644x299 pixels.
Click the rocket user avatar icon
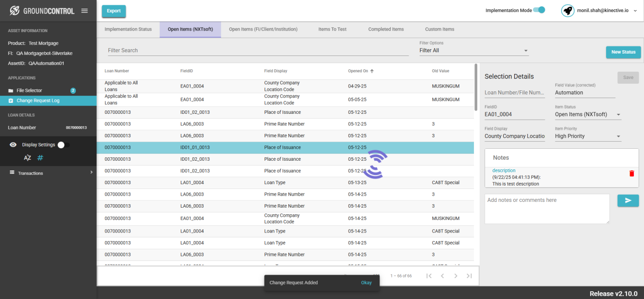tap(568, 11)
